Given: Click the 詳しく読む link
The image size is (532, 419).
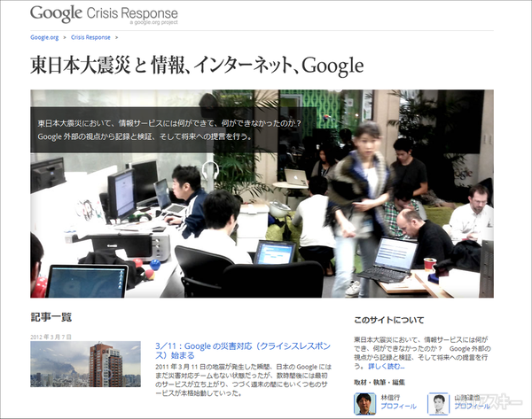Looking at the screenshot, I should pyautogui.click(x=387, y=366).
